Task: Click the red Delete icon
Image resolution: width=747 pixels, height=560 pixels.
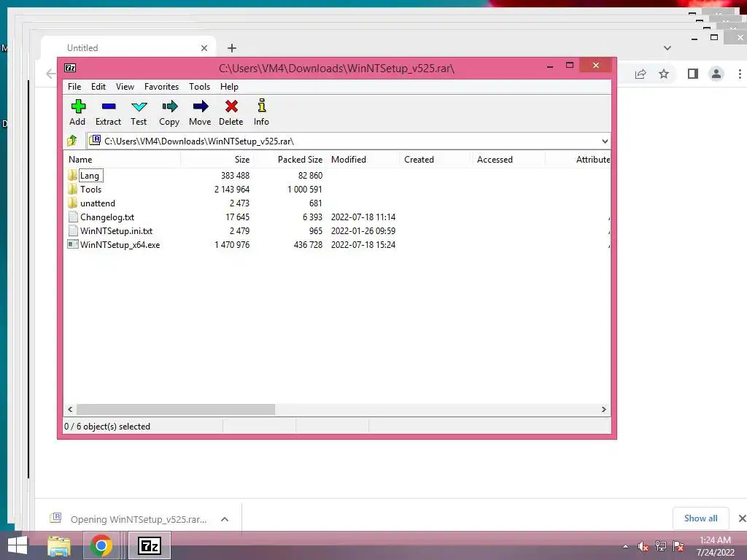Action: (231, 106)
